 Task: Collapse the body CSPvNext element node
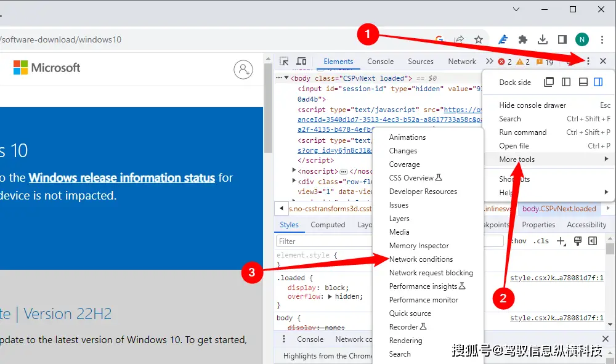point(286,78)
